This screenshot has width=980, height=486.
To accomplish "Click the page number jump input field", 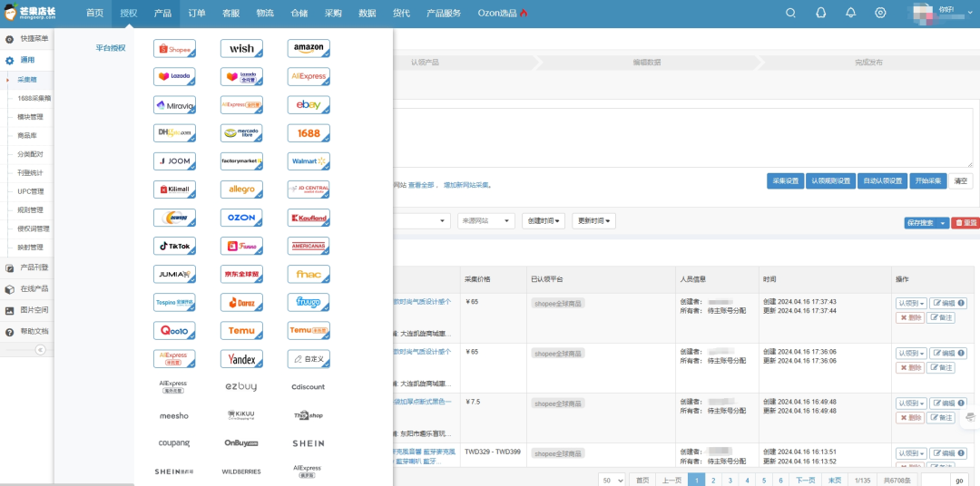I will (x=937, y=480).
